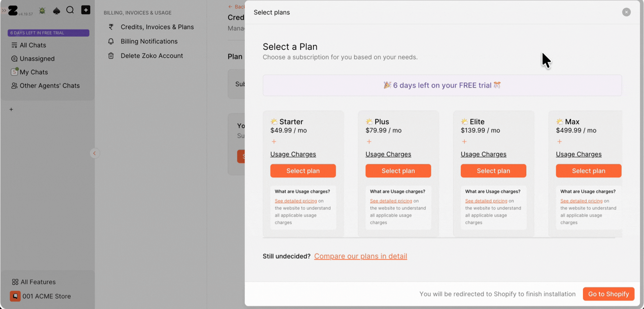Click the Select a Plan heading
644x309 pixels.
coord(290,47)
